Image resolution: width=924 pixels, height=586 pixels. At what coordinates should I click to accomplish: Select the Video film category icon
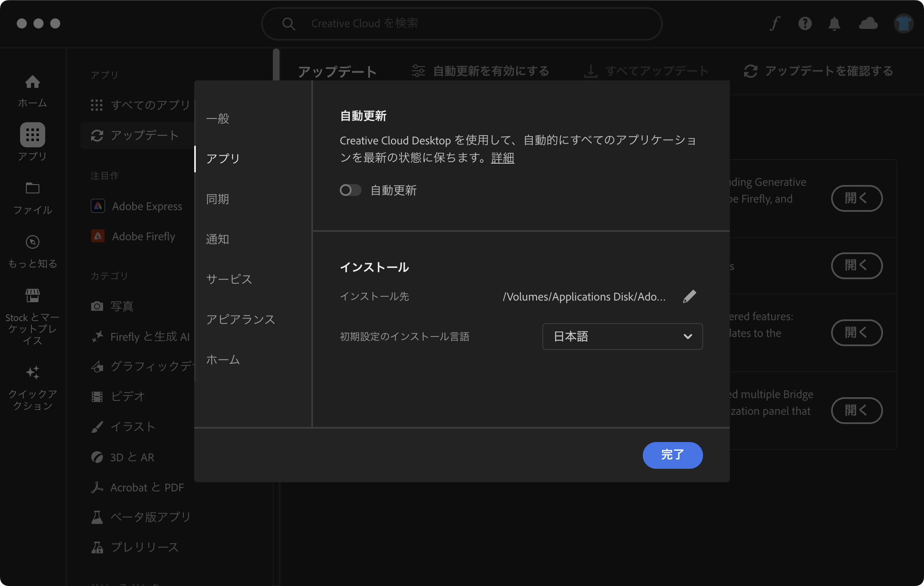coord(97,396)
